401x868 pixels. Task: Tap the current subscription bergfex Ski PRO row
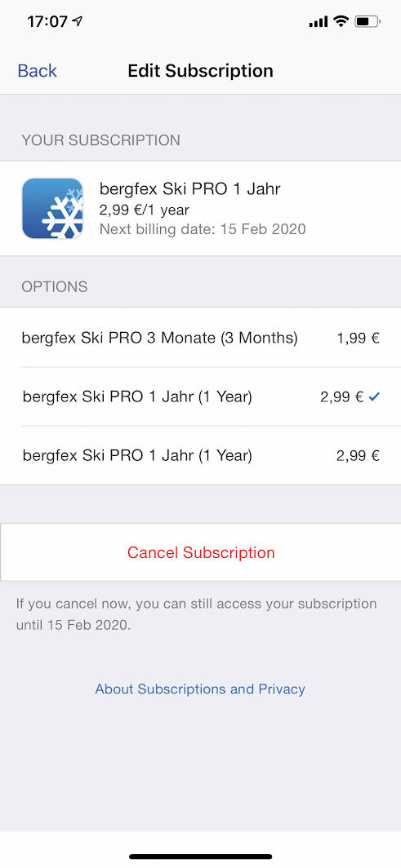(201, 209)
